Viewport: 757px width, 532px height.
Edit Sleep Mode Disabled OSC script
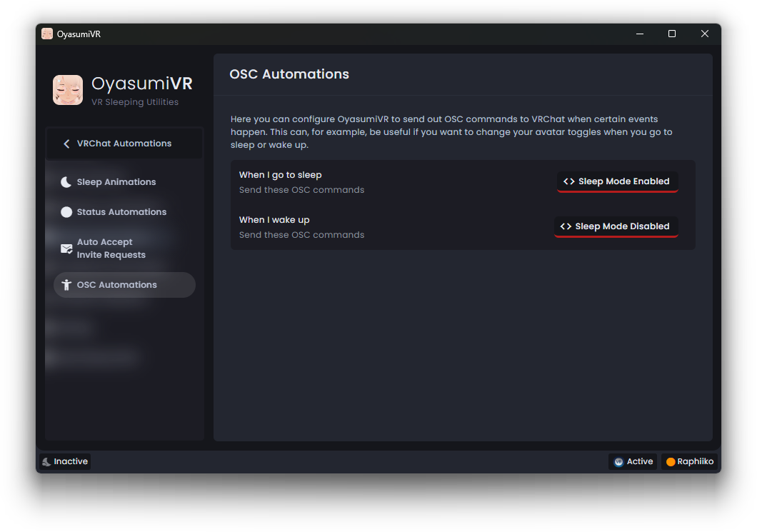pos(616,226)
